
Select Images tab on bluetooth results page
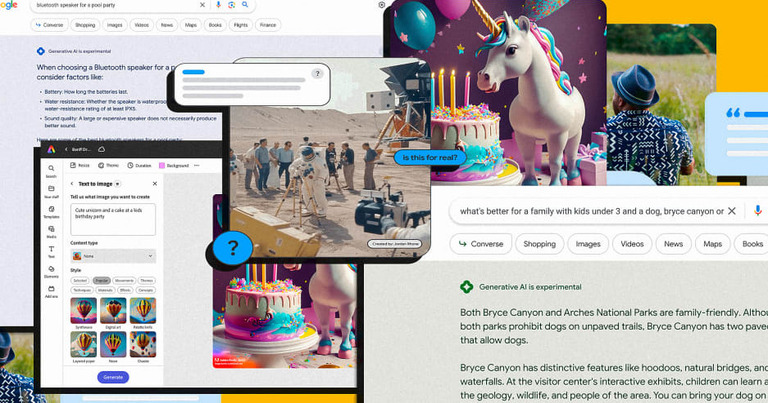tap(115, 25)
